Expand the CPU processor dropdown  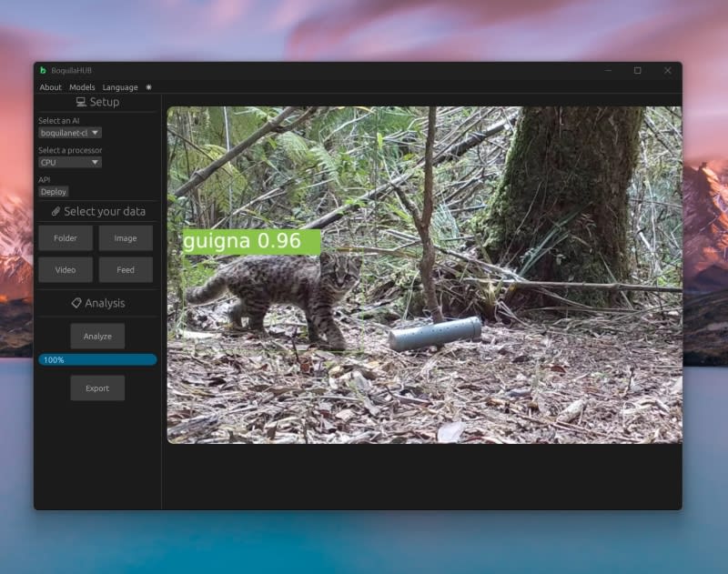[x=70, y=163]
